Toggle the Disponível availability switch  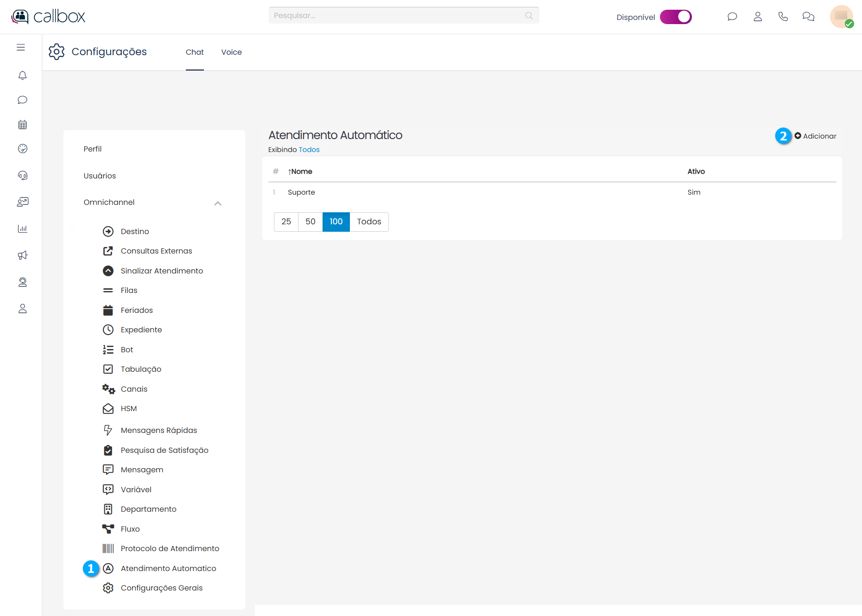point(676,17)
